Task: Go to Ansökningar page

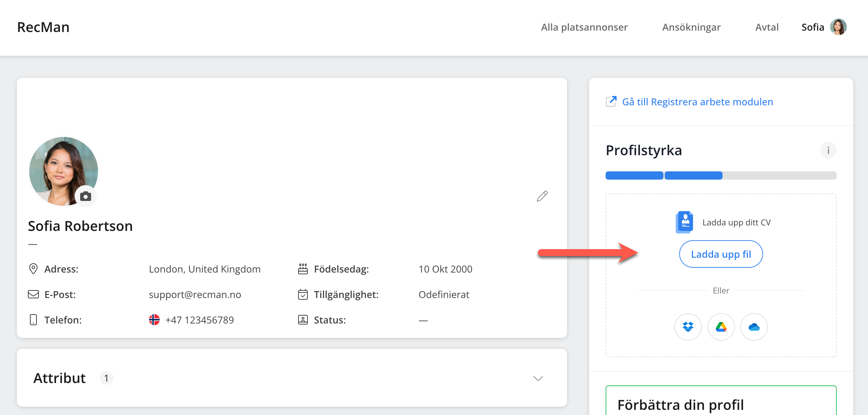Action: click(x=691, y=27)
